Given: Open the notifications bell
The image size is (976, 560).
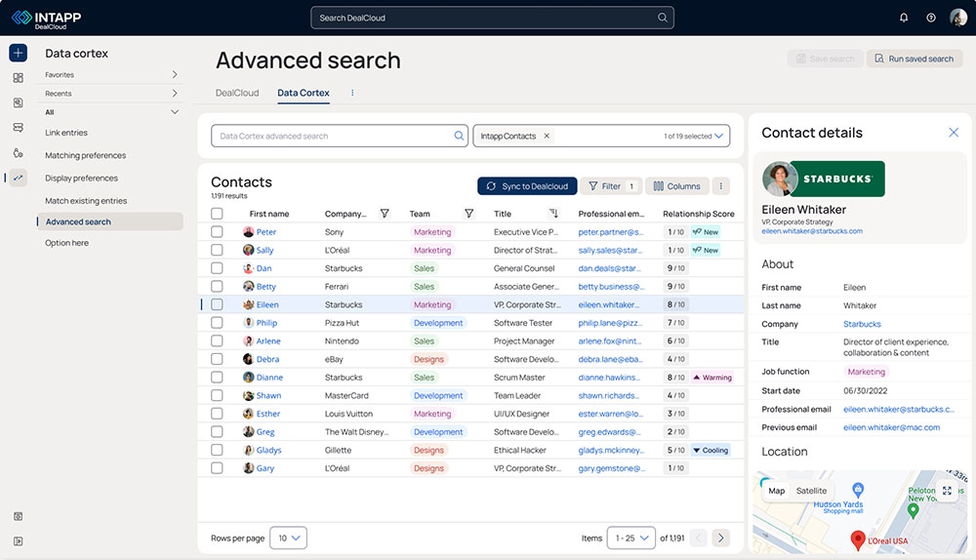Looking at the screenshot, I should point(903,18).
